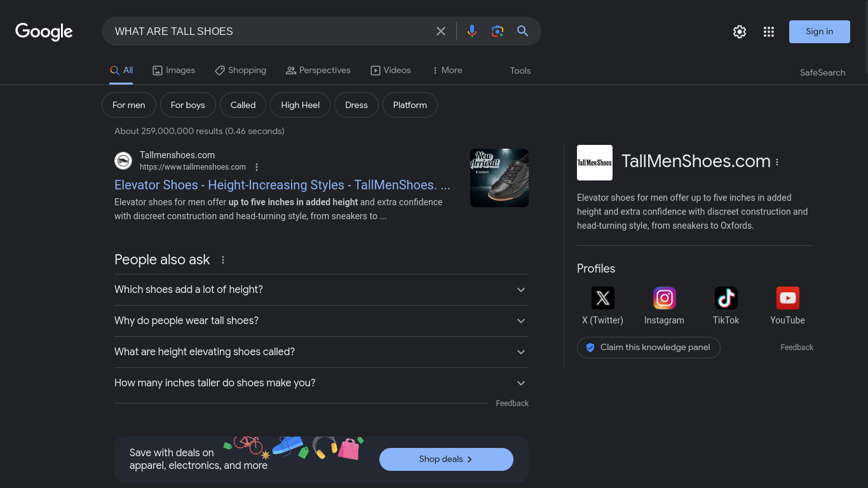Clear the search box with the X icon
The width and height of the screenshot is (868, 488).
coord(441,31)
